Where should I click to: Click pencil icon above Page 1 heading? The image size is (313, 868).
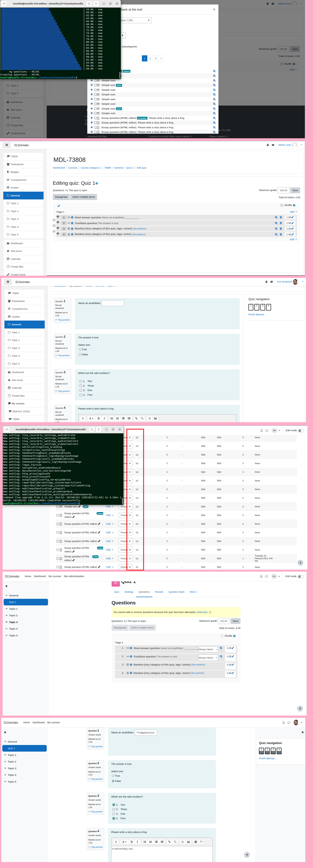(59, 206)
